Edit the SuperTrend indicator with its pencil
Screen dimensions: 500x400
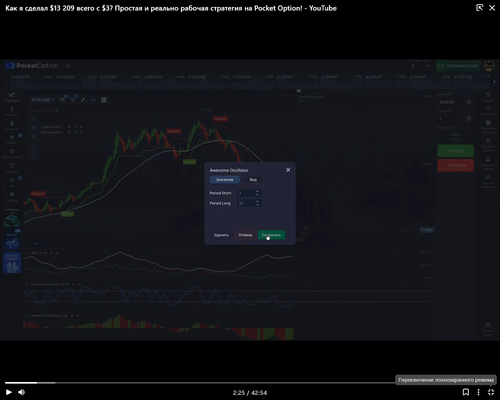click(75, 127)
